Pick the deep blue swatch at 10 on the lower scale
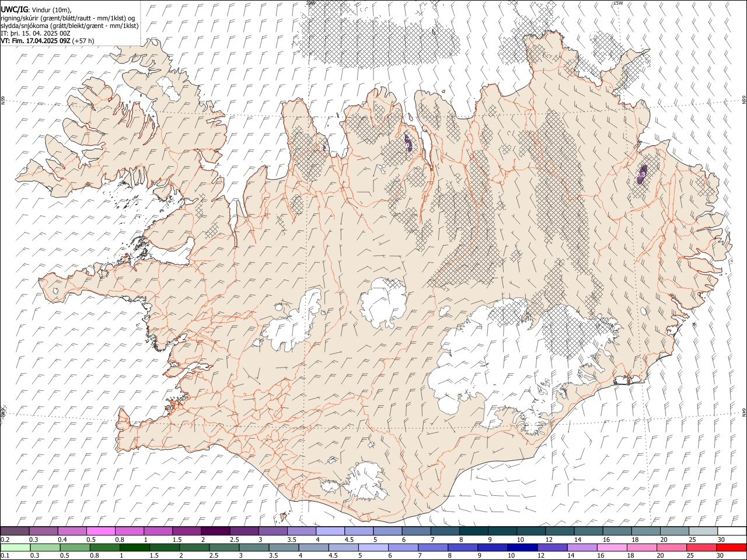Viewport: 747px width, 560px height. [x=522, y=547]
